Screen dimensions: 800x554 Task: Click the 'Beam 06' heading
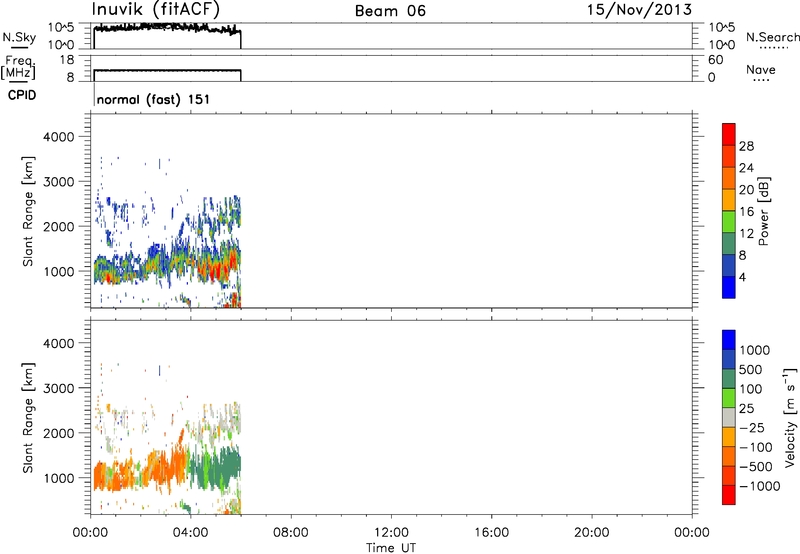click(390, 11)
